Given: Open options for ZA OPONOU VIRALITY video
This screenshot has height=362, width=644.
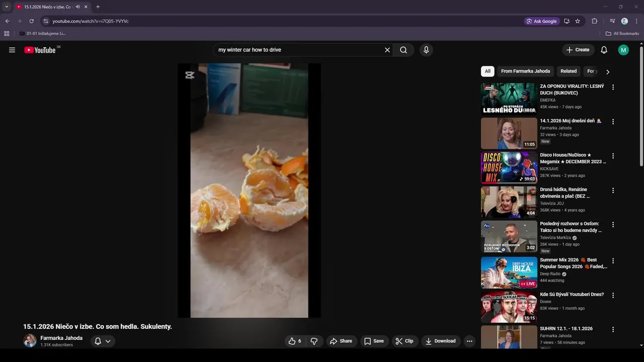Looking at the screenshot, I should point(613,87).
